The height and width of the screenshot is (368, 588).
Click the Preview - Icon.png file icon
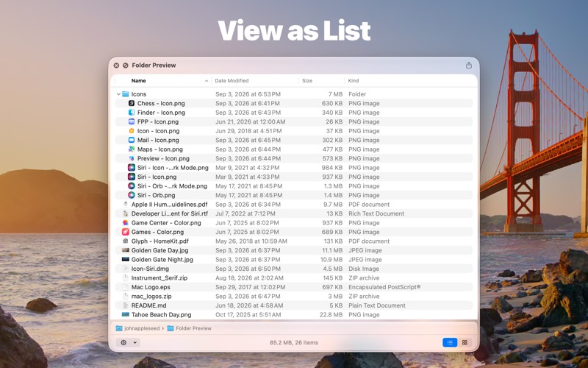[x=132, y=158]
